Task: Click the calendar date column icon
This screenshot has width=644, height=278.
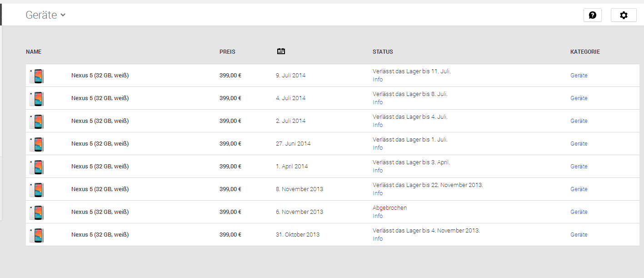Action: 281,51
